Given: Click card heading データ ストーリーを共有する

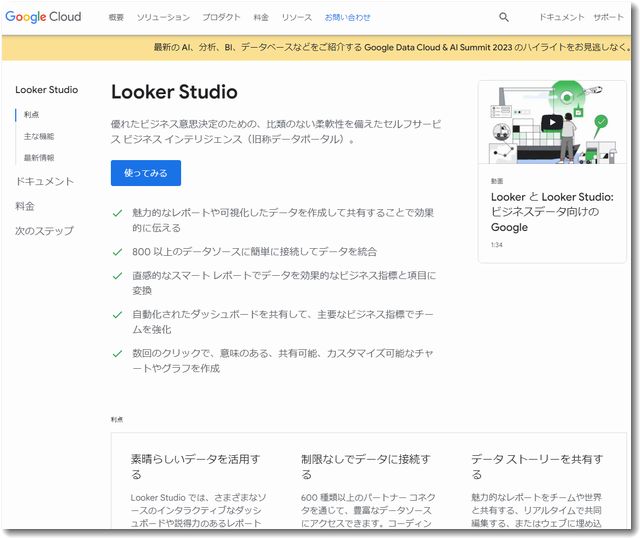Looking at the screenshot, I should point(537,467).
